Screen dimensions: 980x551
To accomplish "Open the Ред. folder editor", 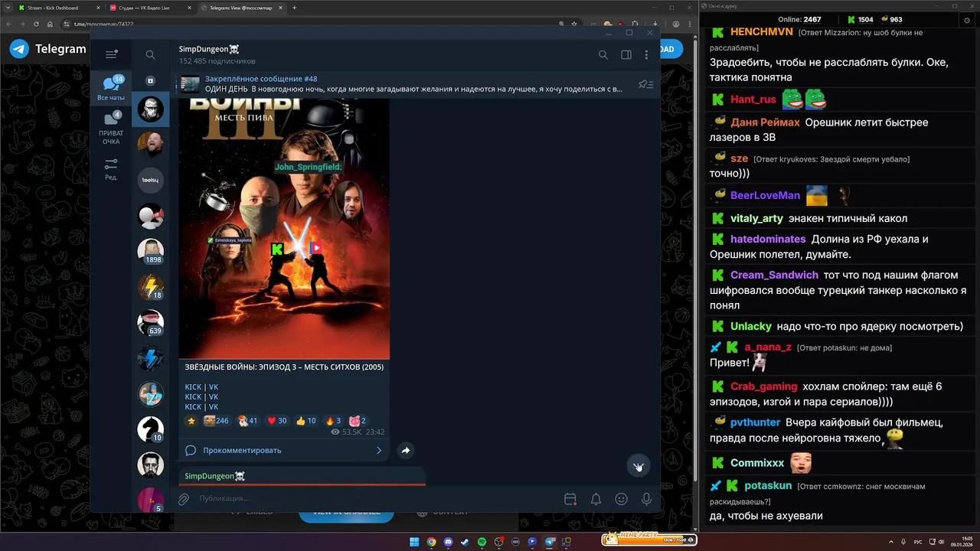I will point(111,169).
